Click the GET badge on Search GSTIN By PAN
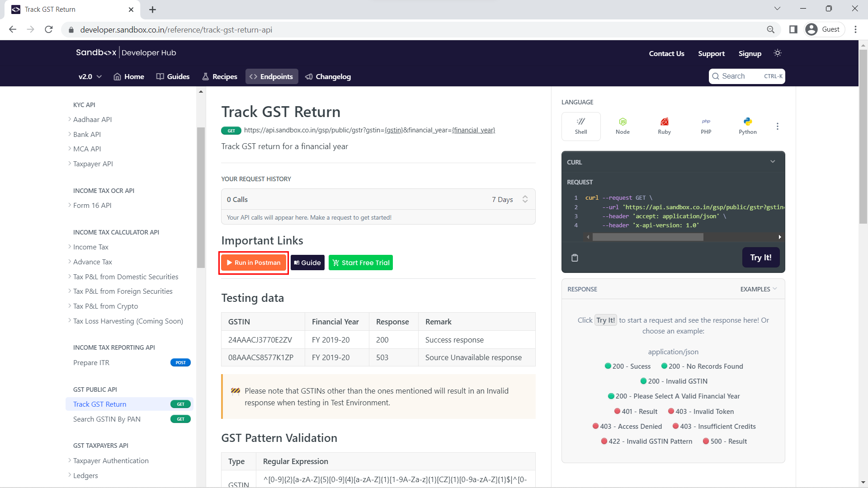 180,419
